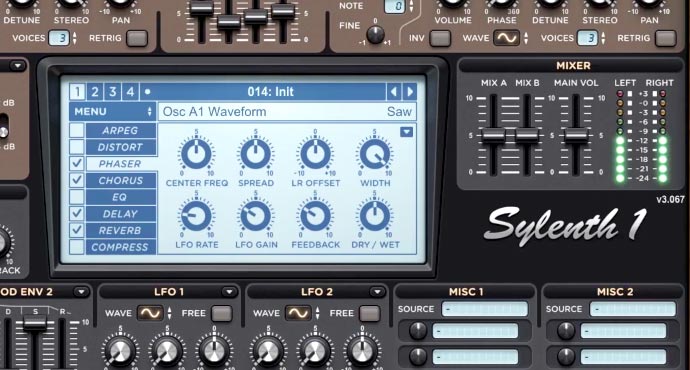Enable the Compress effect checkbox
690x370 pixels.
pyautogui.click(x=77, y=247)
